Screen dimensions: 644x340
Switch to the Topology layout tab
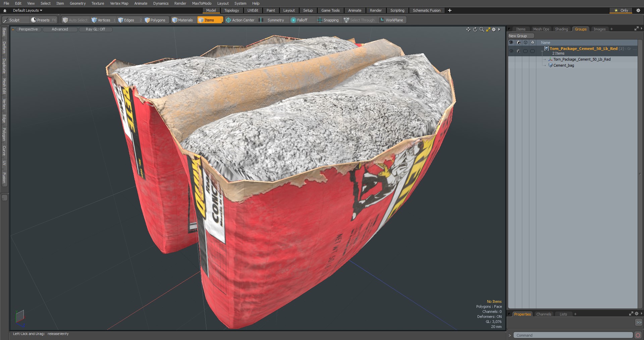tap(231, 10)
